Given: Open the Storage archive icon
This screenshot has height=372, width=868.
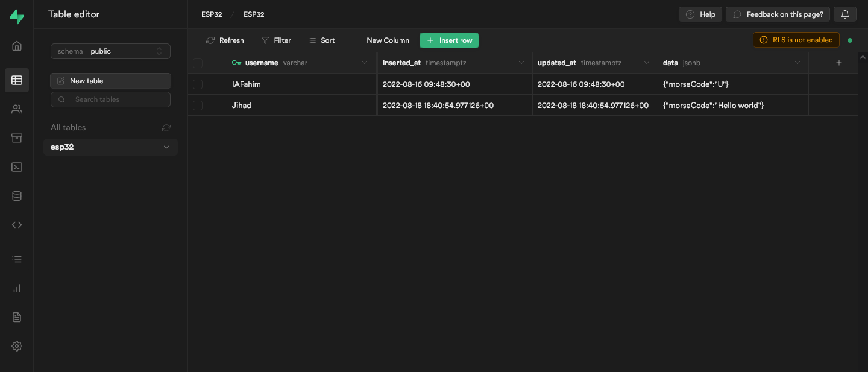Looking at the screenshot, I should click(x=17, y=138).
